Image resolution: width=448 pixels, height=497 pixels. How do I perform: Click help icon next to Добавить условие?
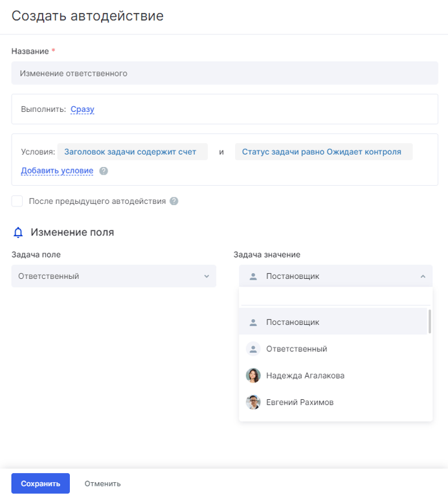tap(104, 171)
